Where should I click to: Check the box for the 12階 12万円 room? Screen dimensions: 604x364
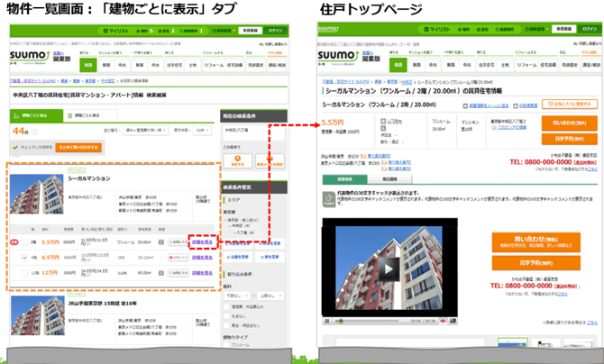[24, 273]
